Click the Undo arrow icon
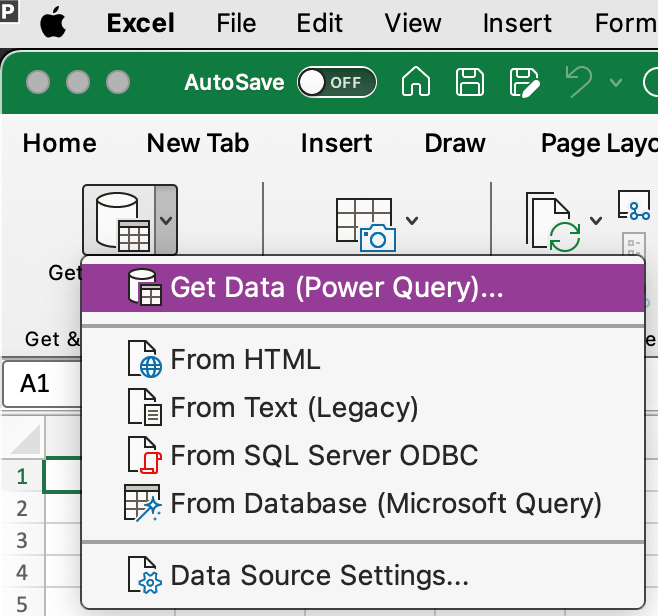 click(x=579, y=81)
